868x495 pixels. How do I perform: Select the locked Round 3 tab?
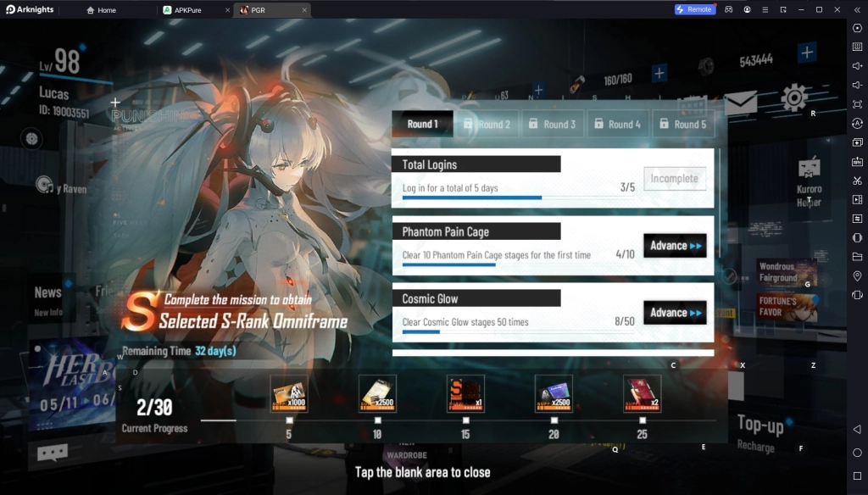tap(552, 123)
